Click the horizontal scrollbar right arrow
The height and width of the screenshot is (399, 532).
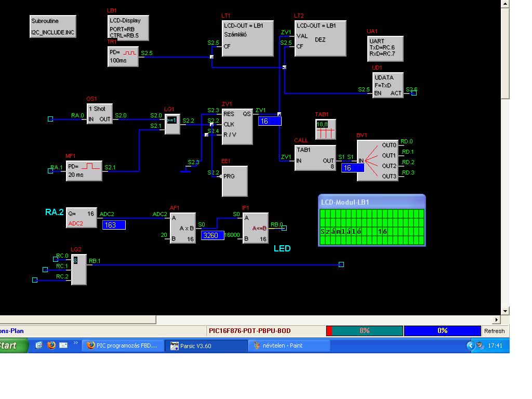(497, 320)
